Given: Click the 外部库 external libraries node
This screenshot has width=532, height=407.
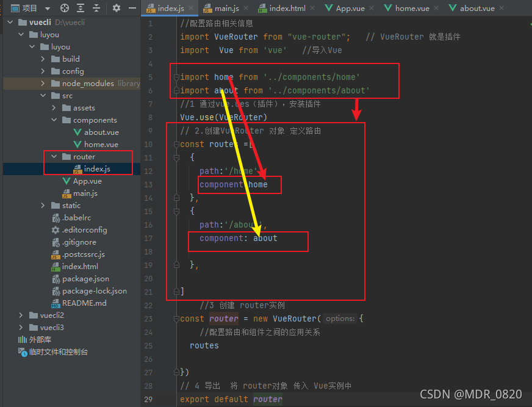Looking at the screenshot, I should coord(35,340).
